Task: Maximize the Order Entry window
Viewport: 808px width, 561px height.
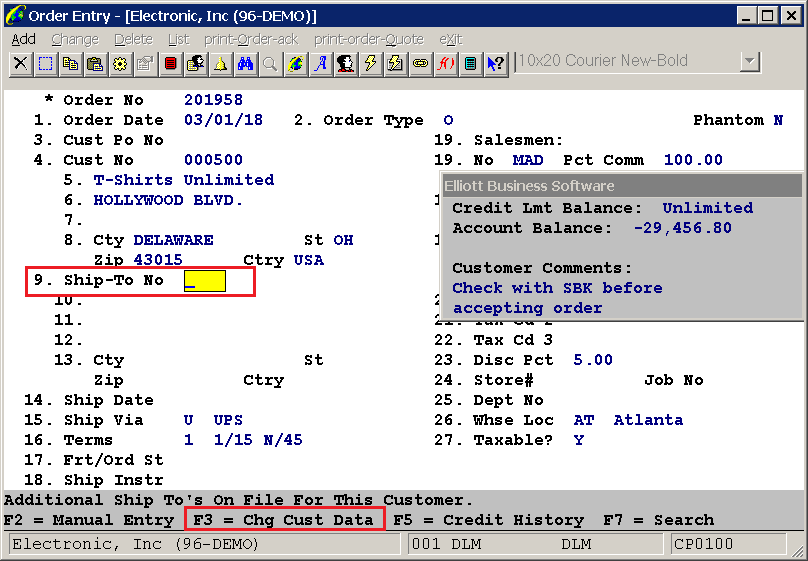Action: 767,15
